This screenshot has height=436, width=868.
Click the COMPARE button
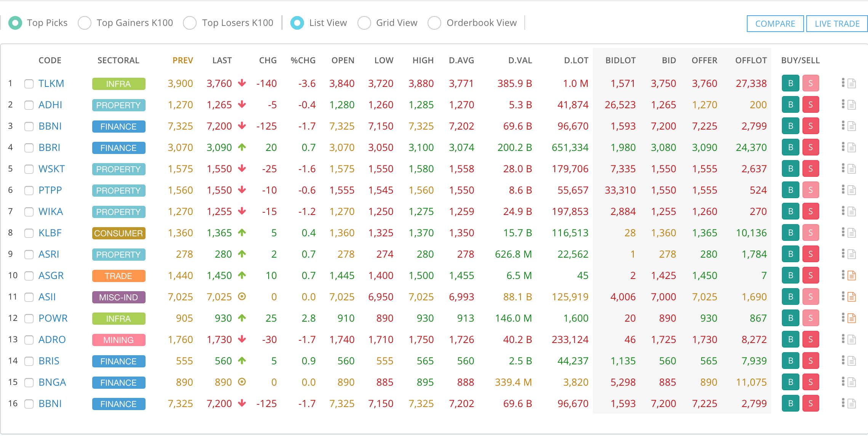(x=775, y=24)
